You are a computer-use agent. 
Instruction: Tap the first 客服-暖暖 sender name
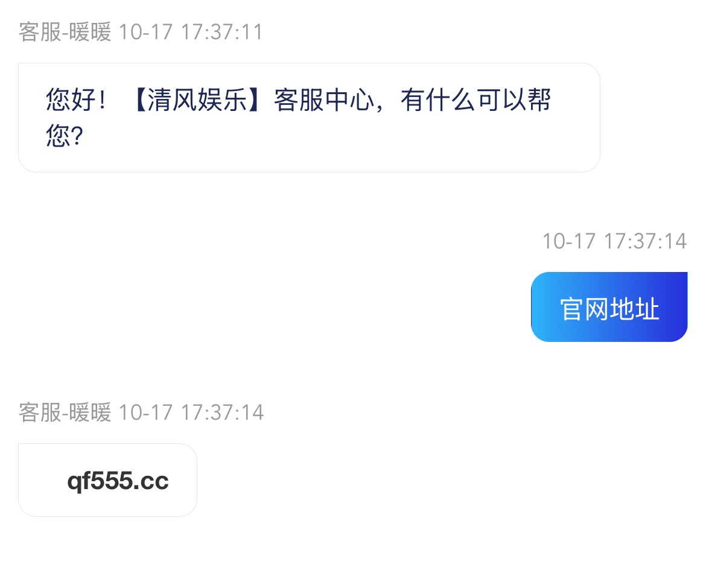pyautogui.click(x=65, y=33)
